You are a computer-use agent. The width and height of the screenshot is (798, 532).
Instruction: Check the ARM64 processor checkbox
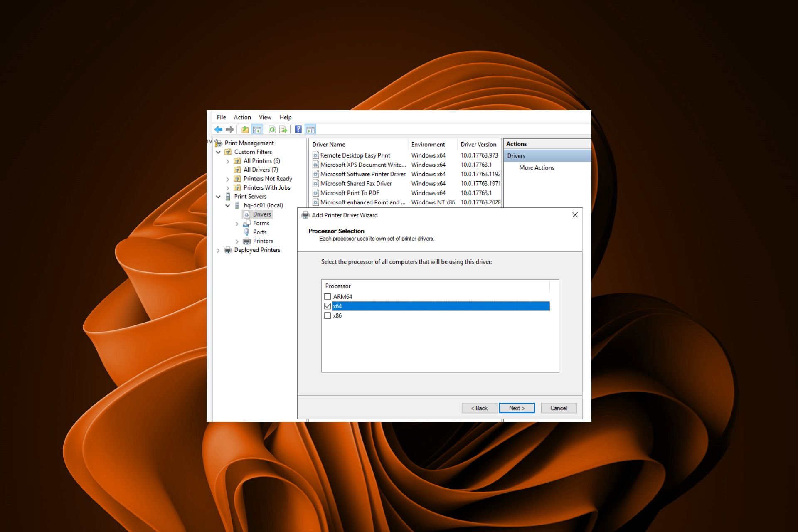pyautogui.click(x=328, y=297)
